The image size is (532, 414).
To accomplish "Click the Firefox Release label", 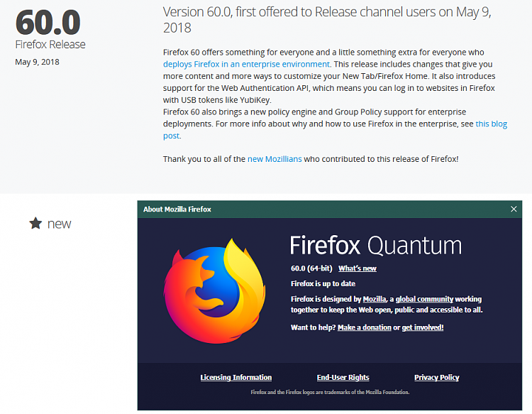I will click(50, 45).
